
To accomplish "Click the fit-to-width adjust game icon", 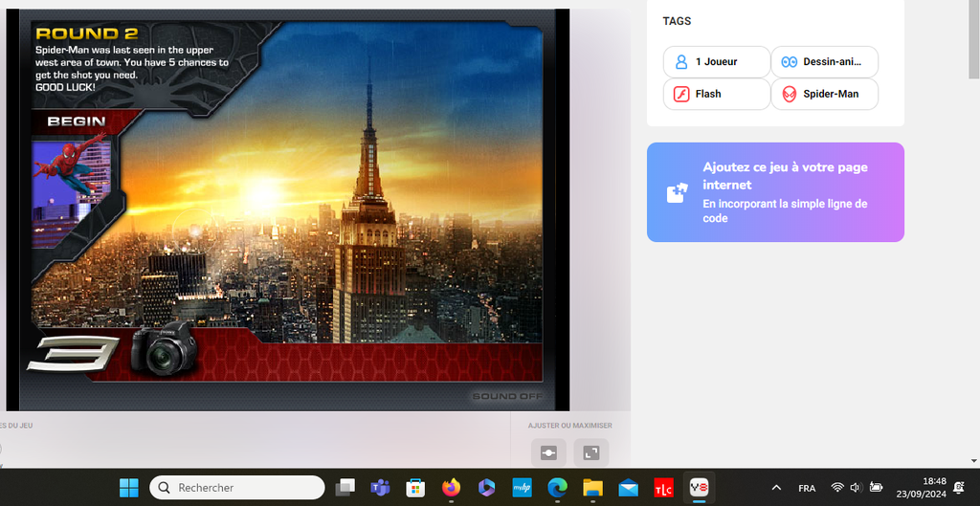I will point(549,452).
